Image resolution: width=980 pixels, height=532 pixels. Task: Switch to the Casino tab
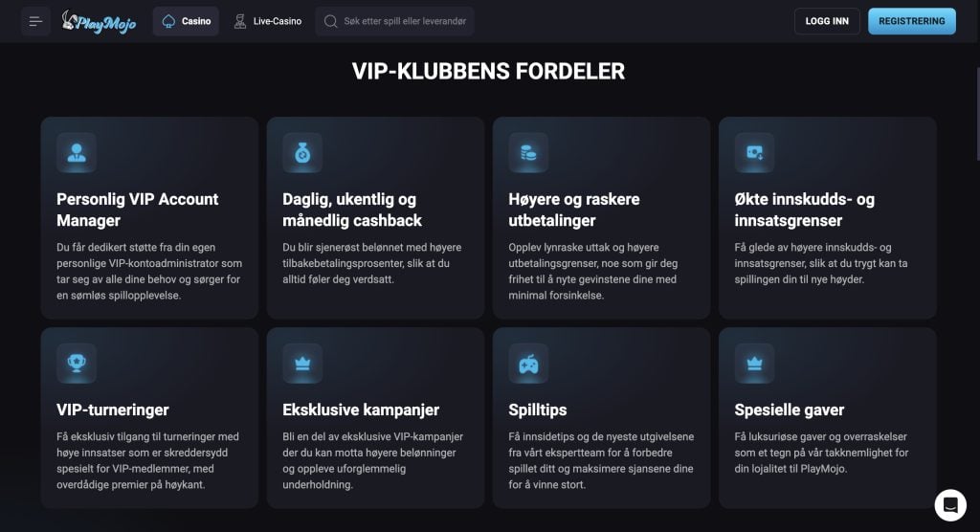pos(186,21)
